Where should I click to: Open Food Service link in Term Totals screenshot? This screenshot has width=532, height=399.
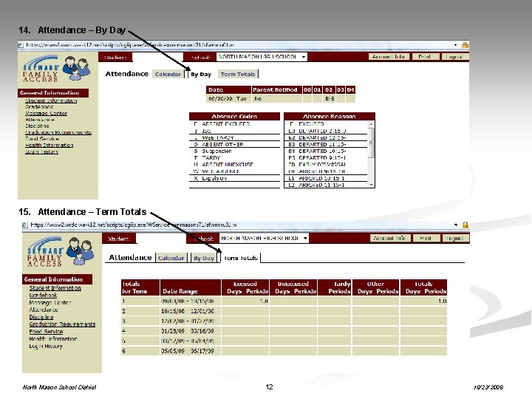(46, 332)
